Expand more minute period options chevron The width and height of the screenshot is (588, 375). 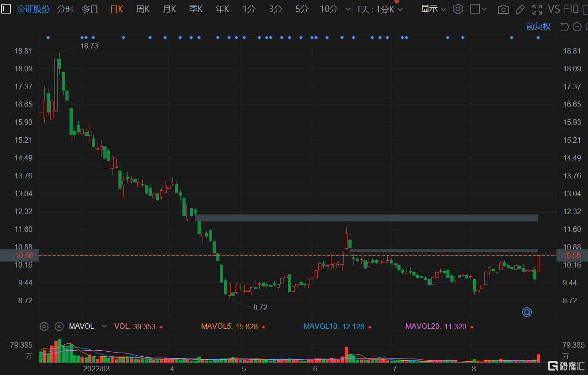click(x=348, y=9)
